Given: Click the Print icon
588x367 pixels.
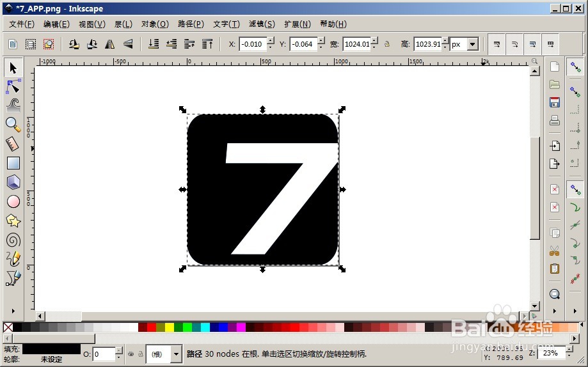Looking at the screenshot, I should click(555, 120).
